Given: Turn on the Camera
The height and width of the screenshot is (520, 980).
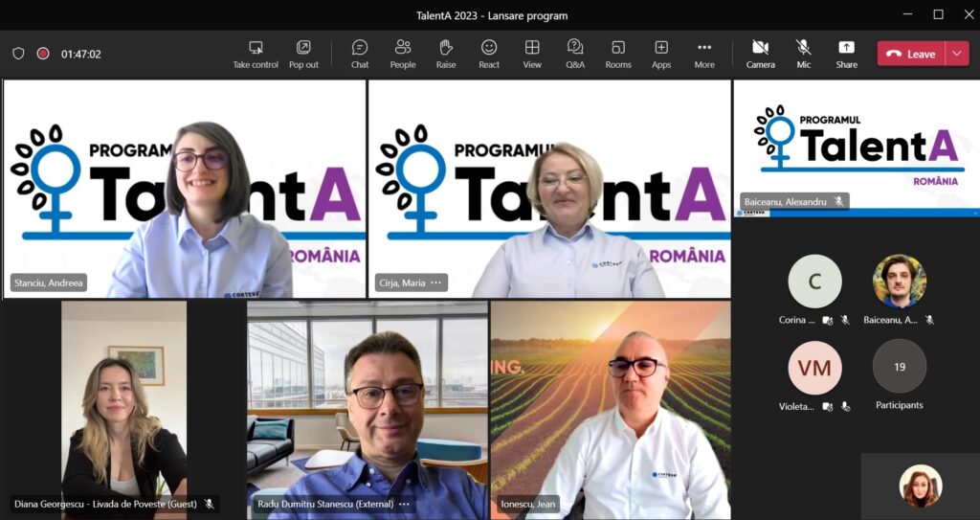Looking at the screenshot, I should (x=760, y=55).
